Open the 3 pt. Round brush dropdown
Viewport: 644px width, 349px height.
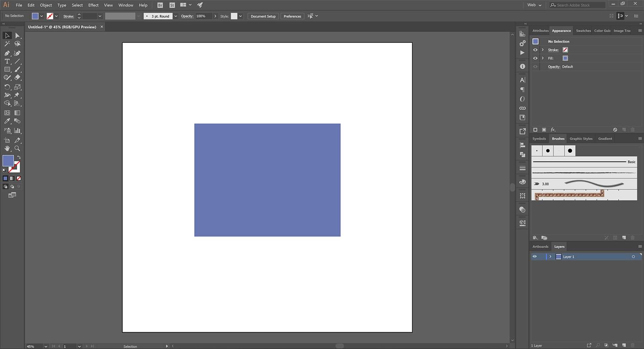pyautogui.click(x=176, y=16)
